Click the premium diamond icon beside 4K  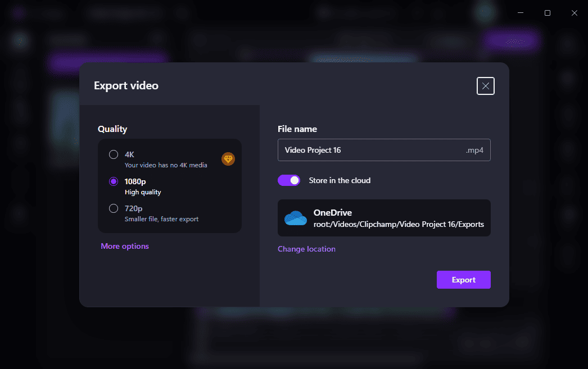pyautogui.click(x=228, y=159)
